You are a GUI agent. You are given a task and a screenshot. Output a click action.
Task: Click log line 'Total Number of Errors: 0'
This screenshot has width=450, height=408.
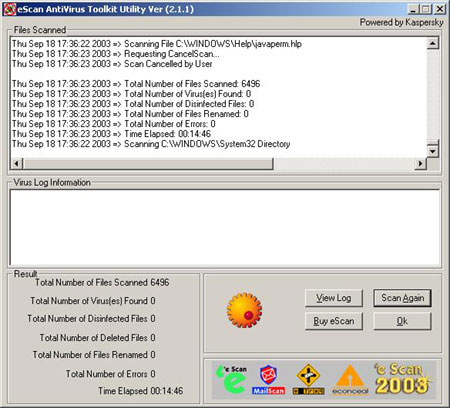click(114, 124)
